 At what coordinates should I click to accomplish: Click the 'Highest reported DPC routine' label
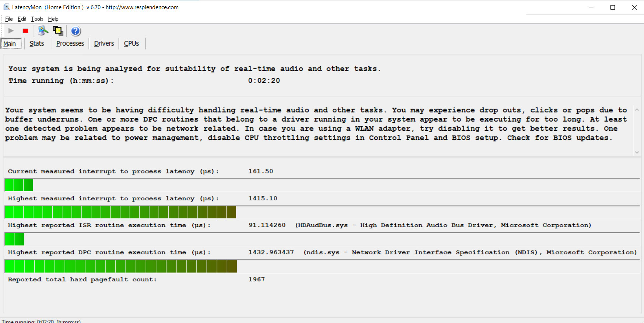click(109, 252)
